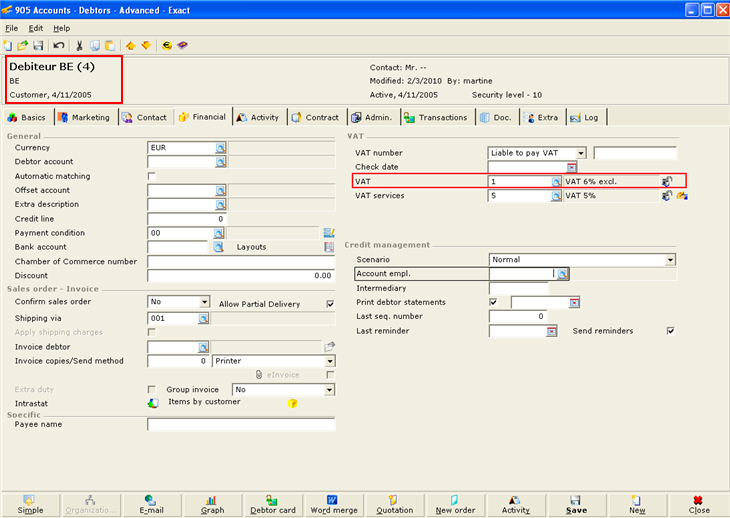Click the New document toolbar icon
730x518 pixels.
pyautogui.click(x=8, y=46)
